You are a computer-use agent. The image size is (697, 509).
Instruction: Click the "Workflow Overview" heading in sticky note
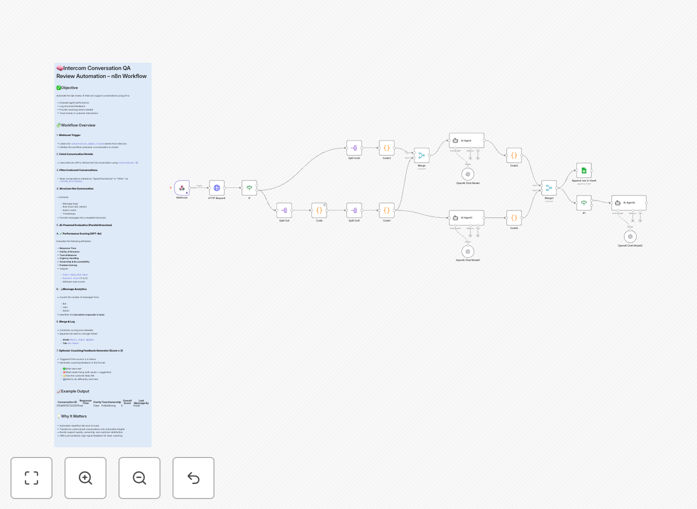(78, 125)
